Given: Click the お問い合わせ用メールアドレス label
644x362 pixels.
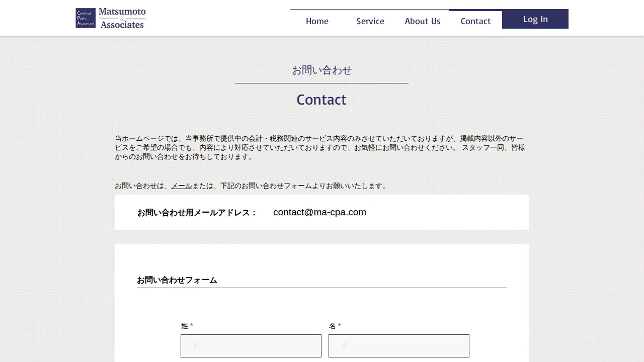Looking at the screenshot, I should (x=197, y=213).
